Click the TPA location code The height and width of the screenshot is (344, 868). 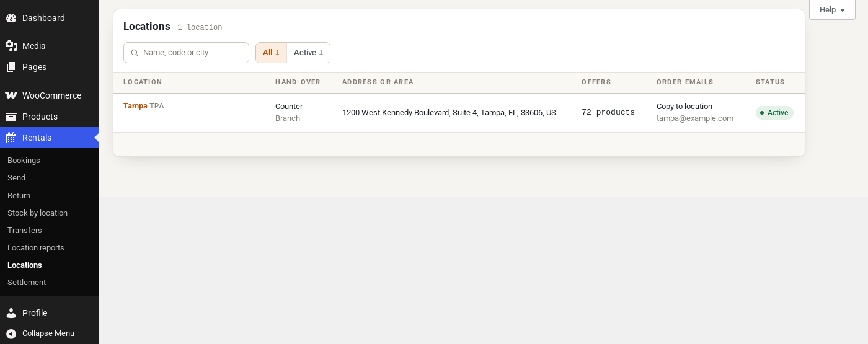click(x=157, y=106)
